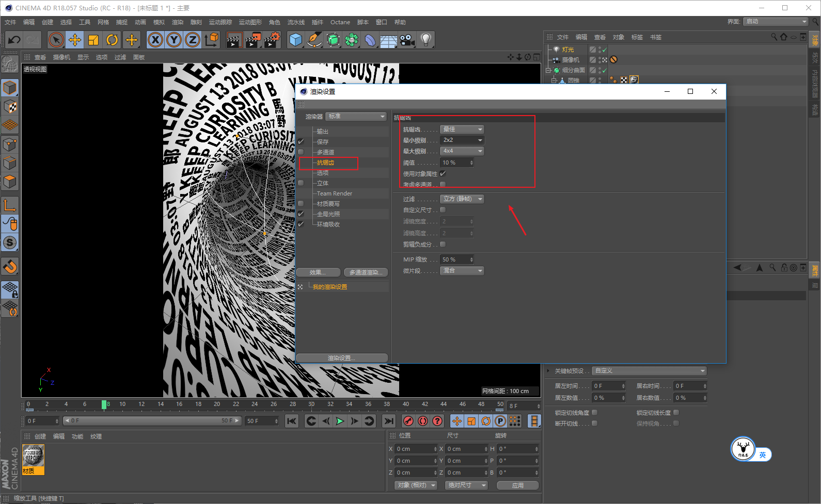This screenshot has height=504, width=821.
Task: Open the 抗锯齿 mode dropdown
Action: coord(462,129)
